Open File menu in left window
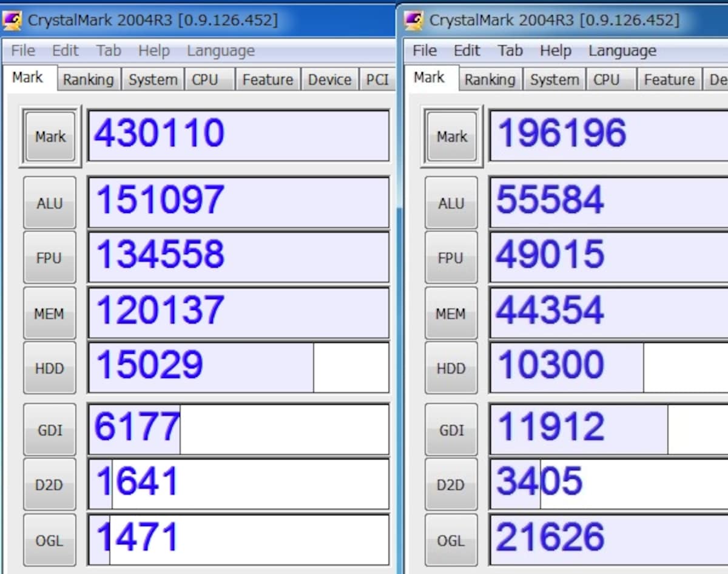Image resolution: width=728 pixels, height=574 pixels. [x=23, y=50]
